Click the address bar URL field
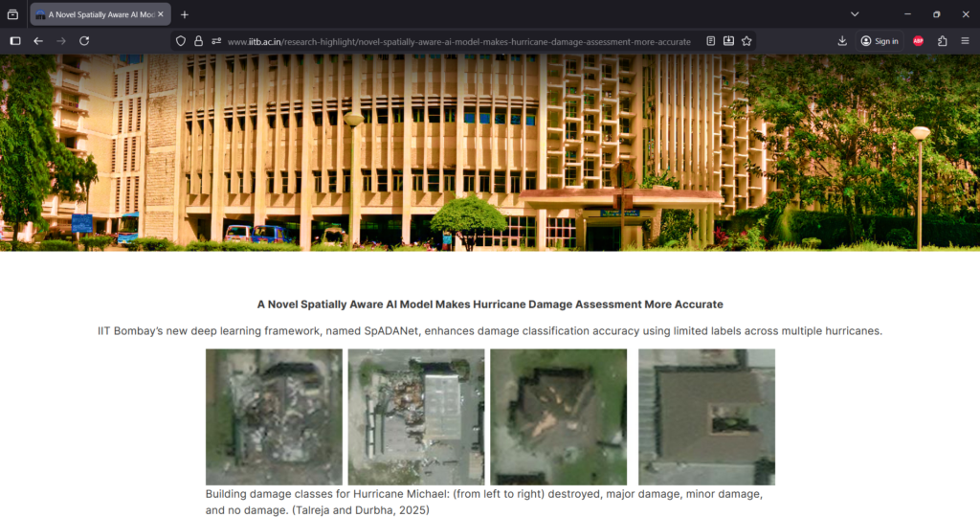 click(x=459, y=41)
